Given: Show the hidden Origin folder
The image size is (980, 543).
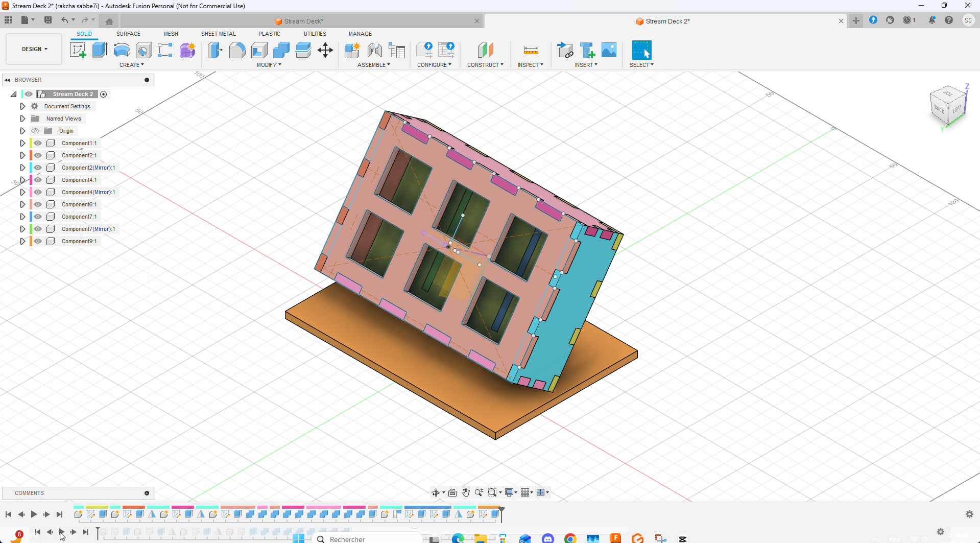Looking at the screenshot, I should [x=35, y=131].
